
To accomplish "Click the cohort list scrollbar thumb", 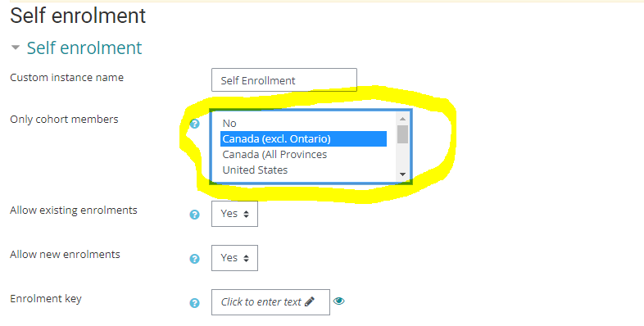I will pos(402,134).
